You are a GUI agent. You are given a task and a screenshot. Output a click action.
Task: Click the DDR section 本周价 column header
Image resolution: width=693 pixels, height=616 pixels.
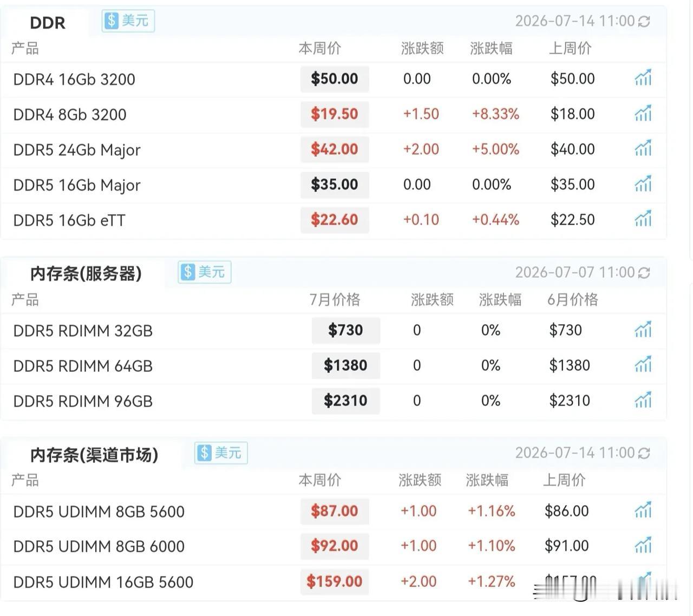320,49
